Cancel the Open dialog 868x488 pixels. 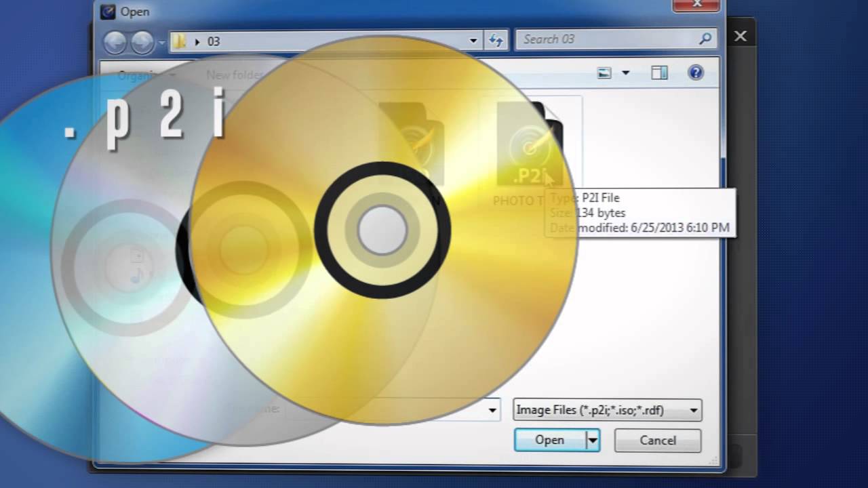(x=658, y=440)
